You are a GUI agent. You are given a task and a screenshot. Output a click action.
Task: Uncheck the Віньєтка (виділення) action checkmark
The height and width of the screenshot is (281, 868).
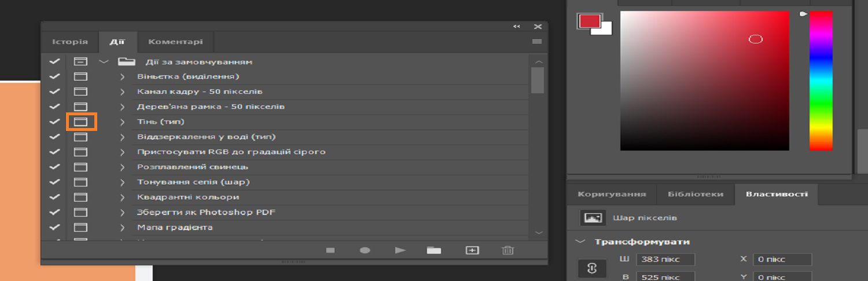pyautogui.click(x=55, y=76)
